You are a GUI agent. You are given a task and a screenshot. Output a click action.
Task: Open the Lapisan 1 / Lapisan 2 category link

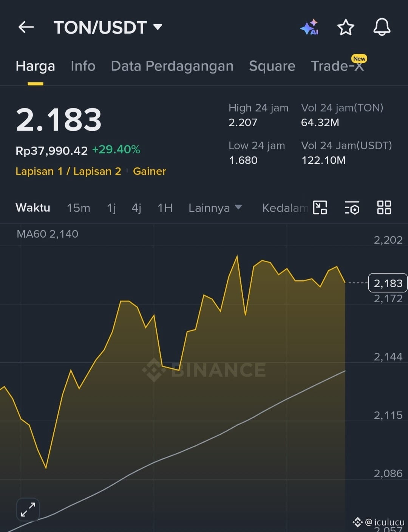(x=68, y=171)
